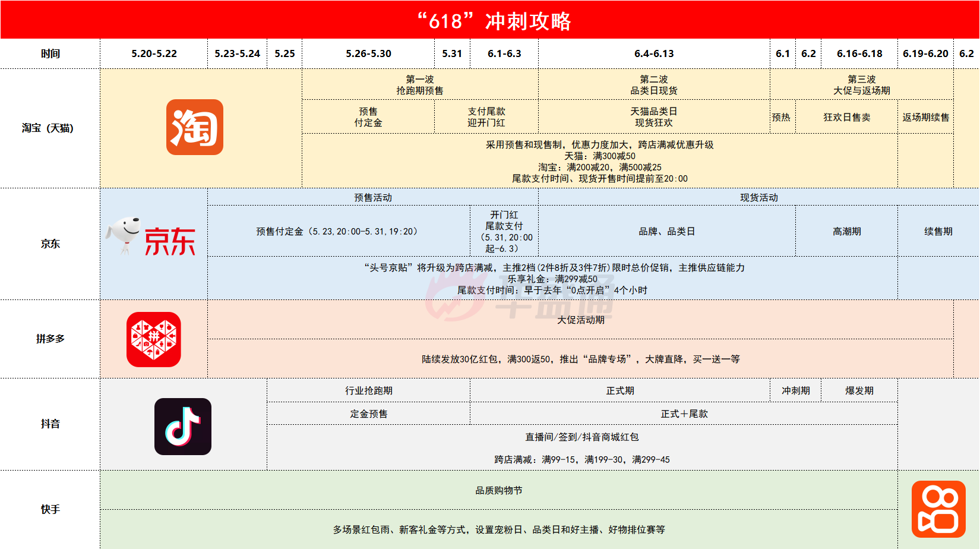Click the 支付尾款 迎开门红 cell

(x=486, y=116)
